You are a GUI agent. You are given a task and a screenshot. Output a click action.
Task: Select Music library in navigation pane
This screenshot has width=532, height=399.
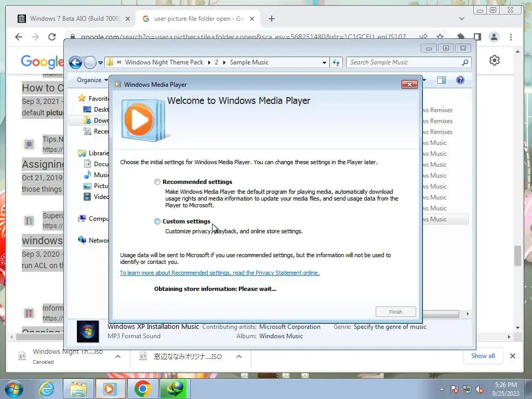(x=96, y=175)
